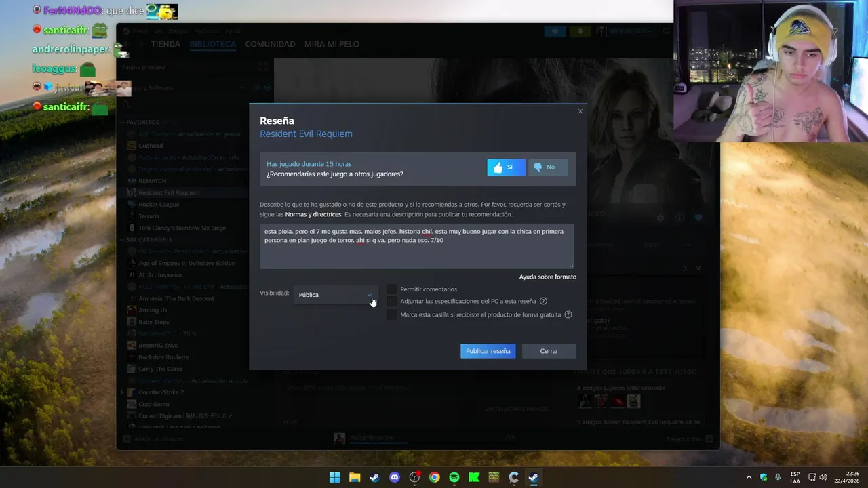Go to COMUNIDAD tab in Steam

pyautogui.click(x=270, y=44)
